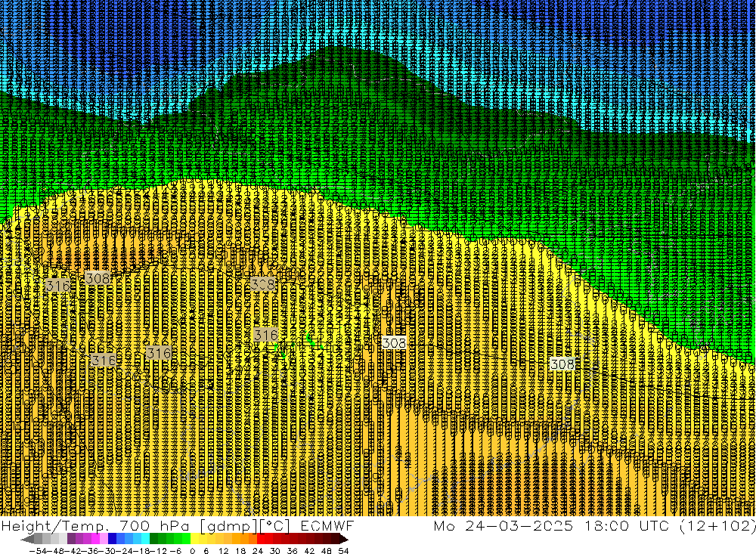Click the '30' legend tick label

click(275, 551)
